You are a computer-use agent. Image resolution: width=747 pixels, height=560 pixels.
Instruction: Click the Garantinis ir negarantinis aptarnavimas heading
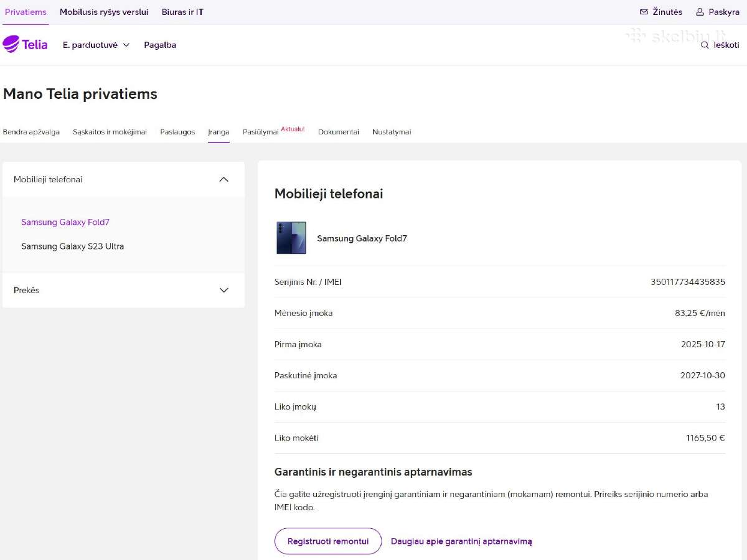(x=374, y=472)
